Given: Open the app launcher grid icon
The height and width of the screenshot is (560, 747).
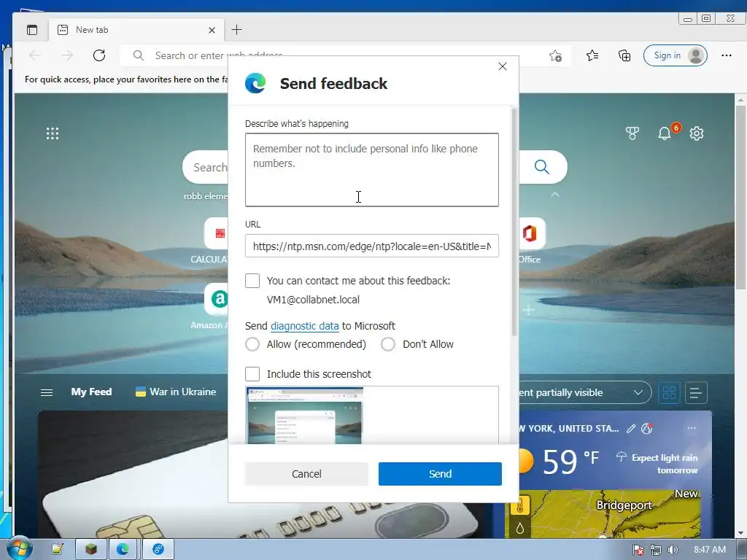Looking at the screenshot, I should pyautogui.click(x=53, y=133).
